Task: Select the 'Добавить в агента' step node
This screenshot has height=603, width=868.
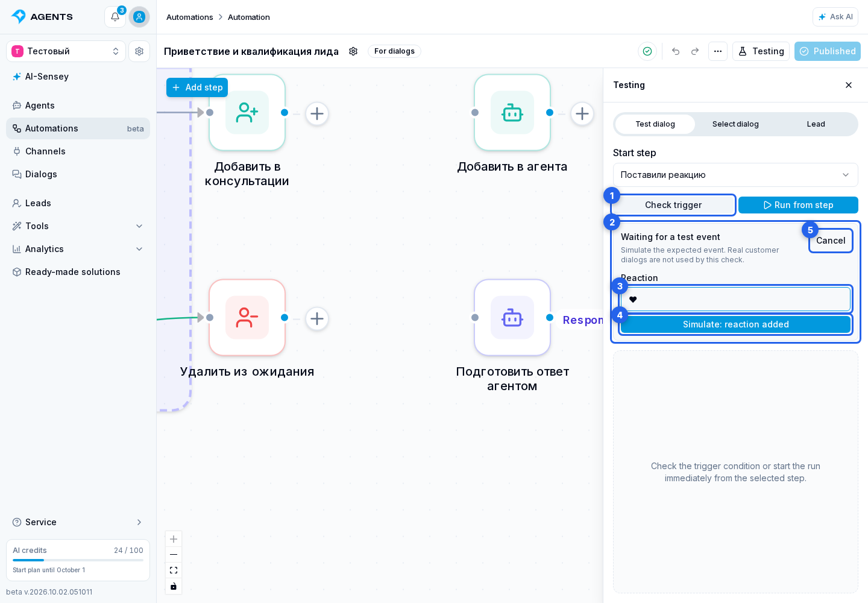Action: [x=512, y=113]
